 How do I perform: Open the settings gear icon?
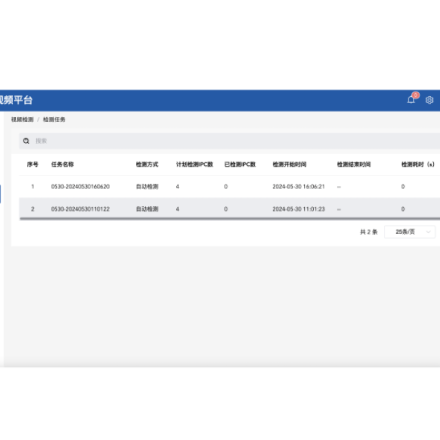click(x=429, y=100)
